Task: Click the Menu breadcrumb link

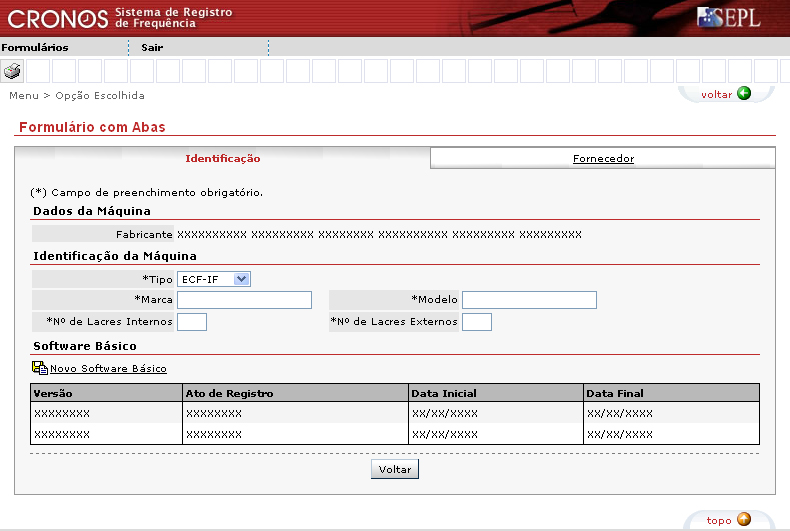Action: click(23, 95)
